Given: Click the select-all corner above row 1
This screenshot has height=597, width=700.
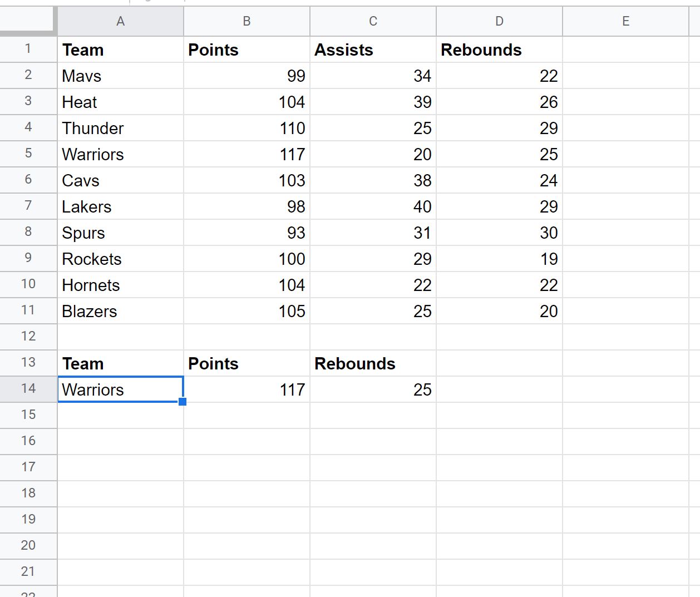Looking at the screenshot, I should pyautogui.click(x=28, y=21).
